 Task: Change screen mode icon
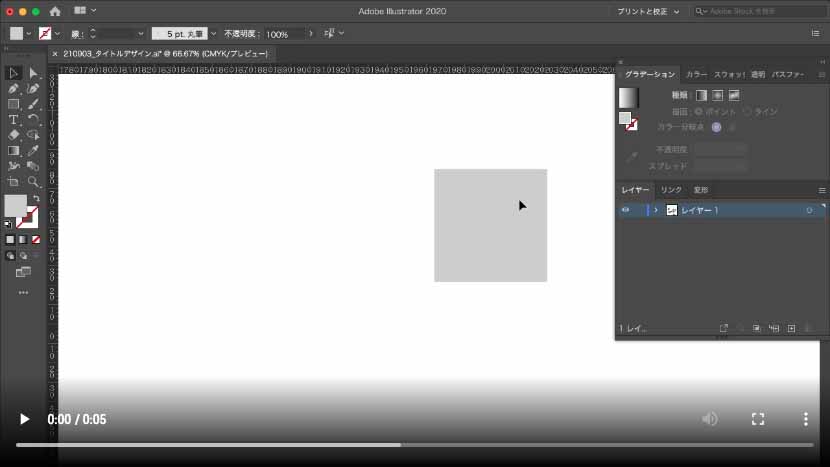click(23, 272)
